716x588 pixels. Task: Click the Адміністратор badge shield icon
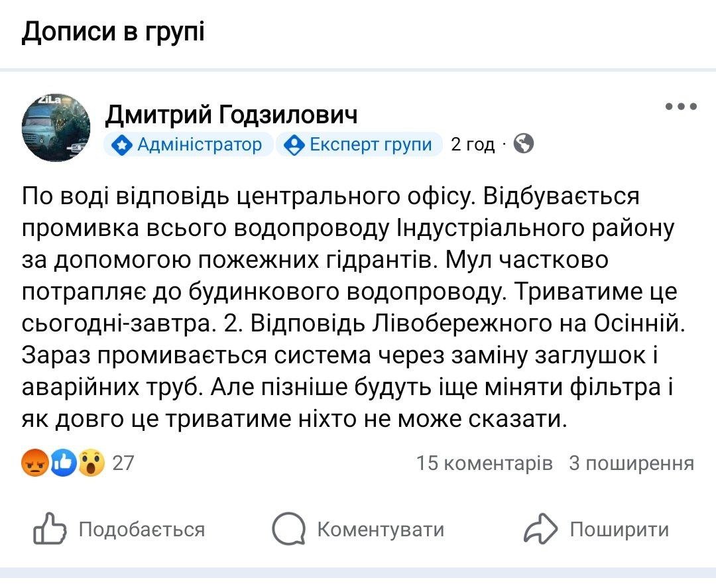click(x=121, y=145)
